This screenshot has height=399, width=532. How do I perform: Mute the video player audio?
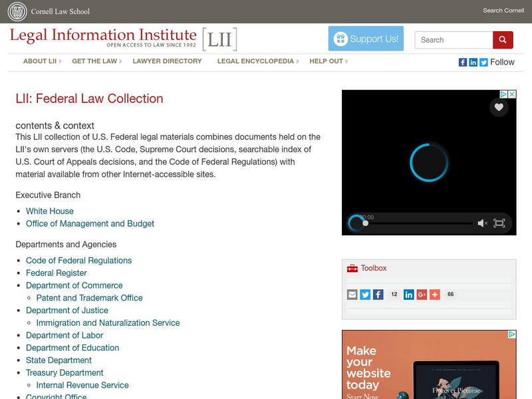pos(482,223)
